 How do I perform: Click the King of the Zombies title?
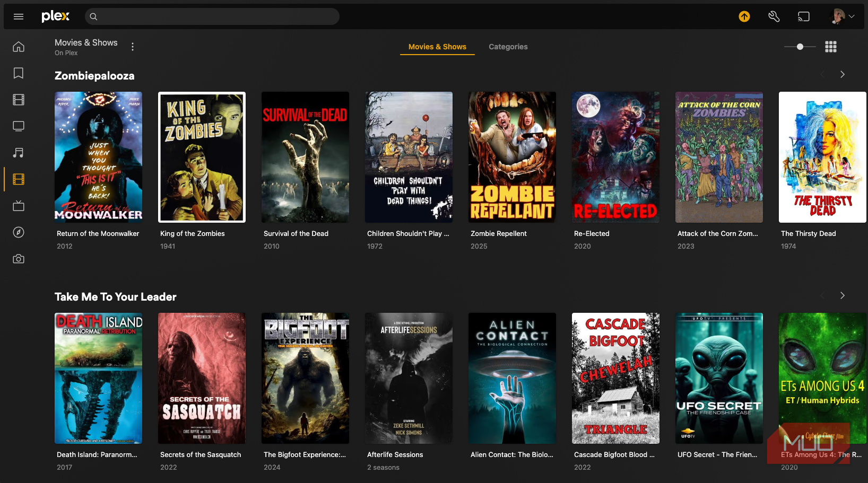coord(193,233)
